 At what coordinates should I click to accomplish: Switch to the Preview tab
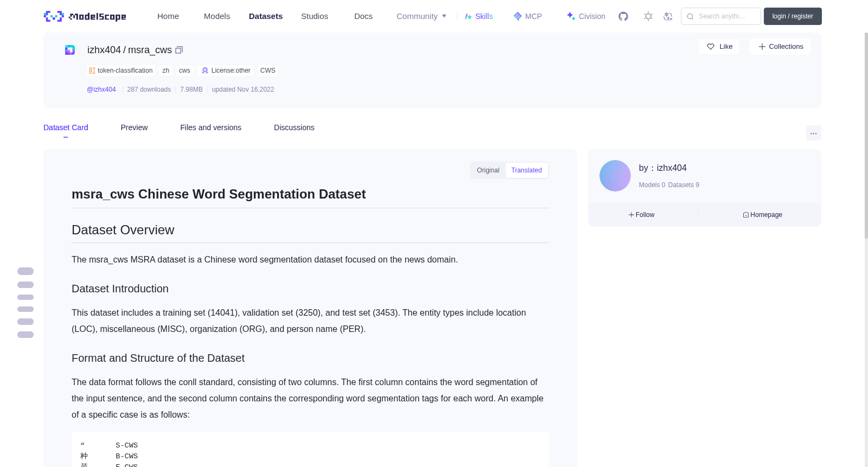point(134,127)
